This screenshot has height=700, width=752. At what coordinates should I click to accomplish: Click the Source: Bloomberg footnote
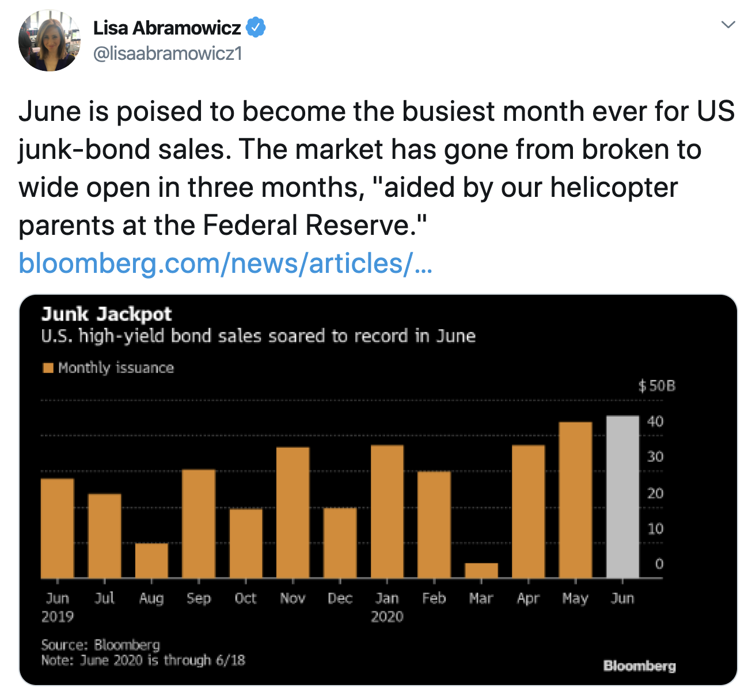pyautogui.click(x=100, y=644)
